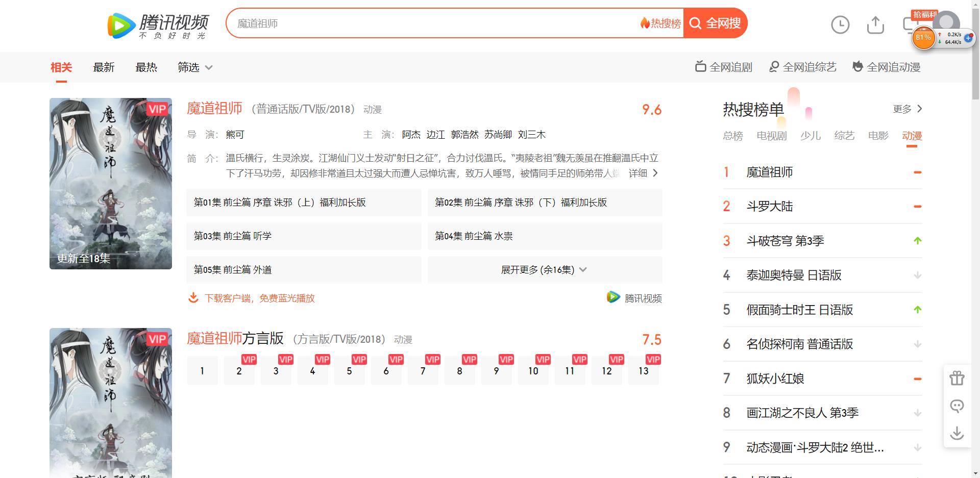Open 更多 on the hot search list
Screen dimensions: 980x478
click(907, 109)
